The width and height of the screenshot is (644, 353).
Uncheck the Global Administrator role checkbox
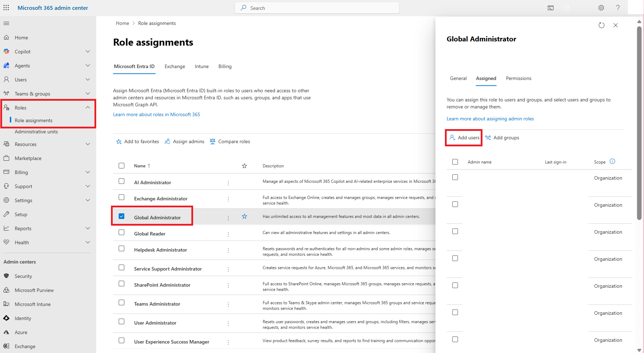tap(121, 216)
